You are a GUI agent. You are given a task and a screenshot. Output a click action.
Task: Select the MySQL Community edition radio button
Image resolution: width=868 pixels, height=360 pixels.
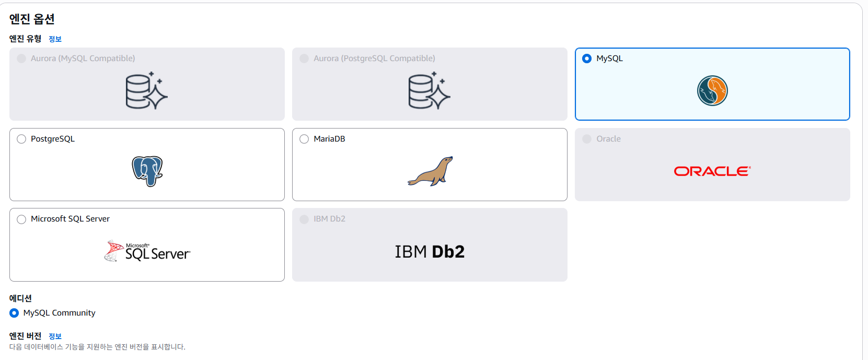pyautogui.click(x=14, y=313)
